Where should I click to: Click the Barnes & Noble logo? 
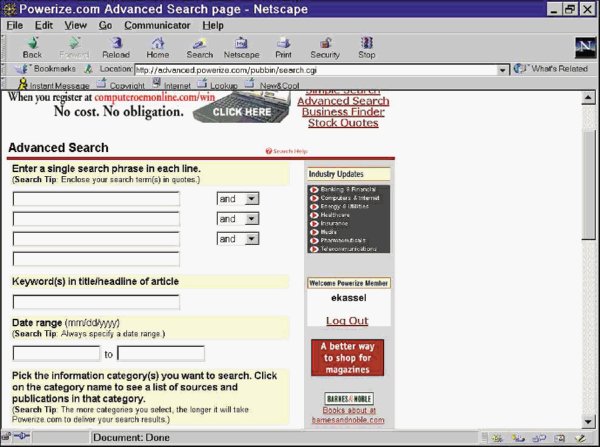349,399
